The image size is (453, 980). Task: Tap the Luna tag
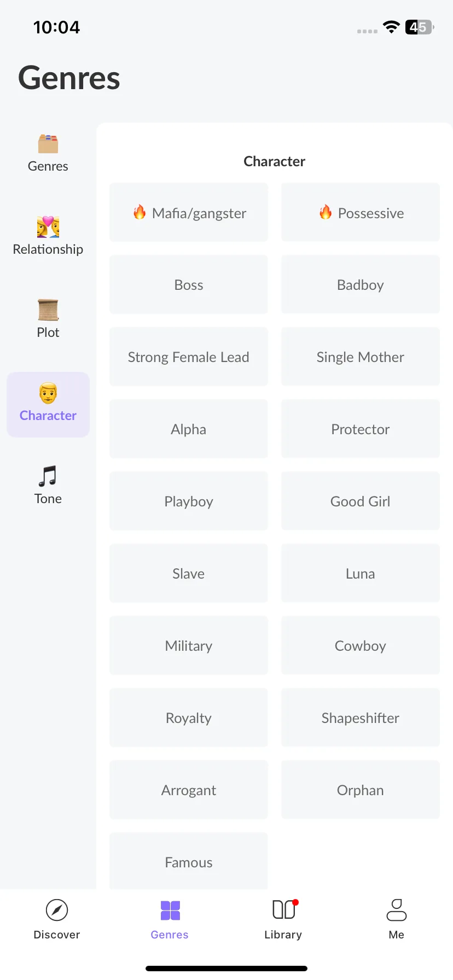click(x=361, y=573)
